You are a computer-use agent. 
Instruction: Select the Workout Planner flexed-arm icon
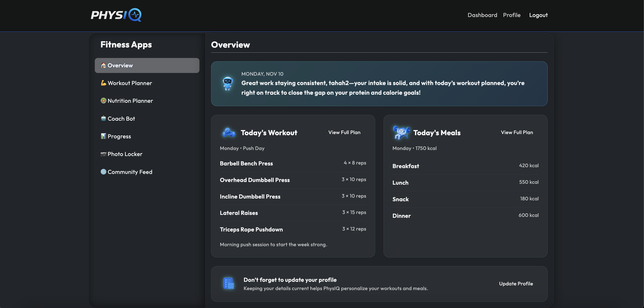103,83
